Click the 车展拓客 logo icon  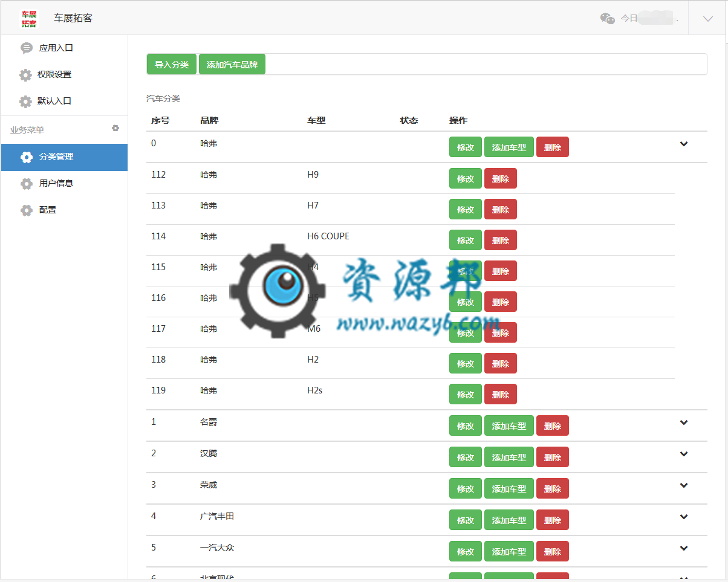click(28, 18)
